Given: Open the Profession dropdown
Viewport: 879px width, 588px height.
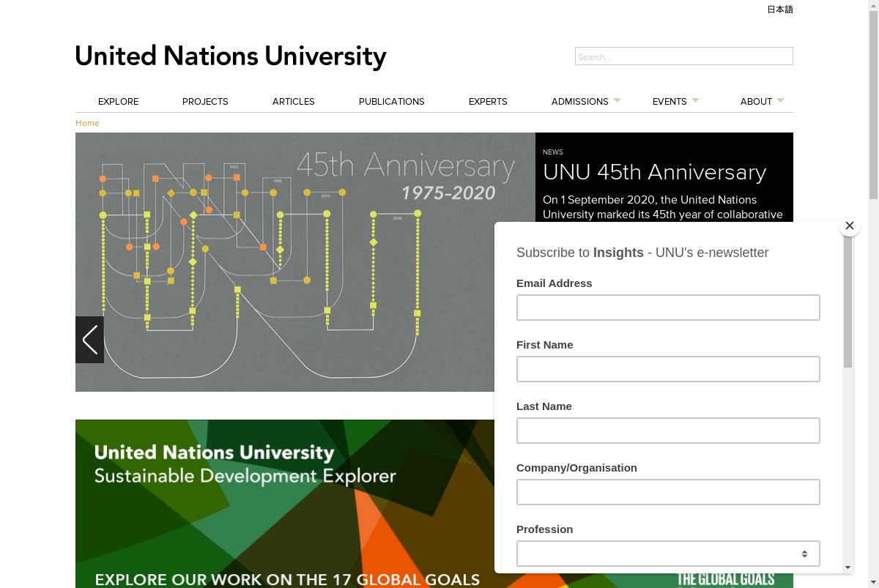Looking at the screenshot, I should 668,554.
